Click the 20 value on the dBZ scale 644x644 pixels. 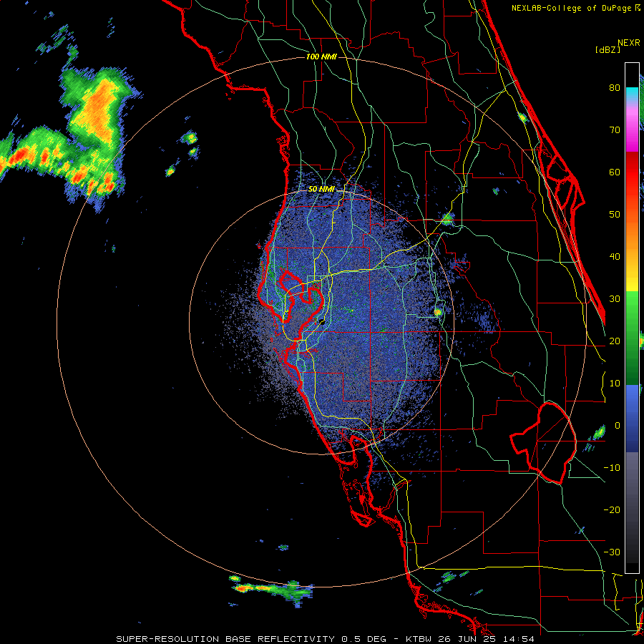tap(615, 341)
